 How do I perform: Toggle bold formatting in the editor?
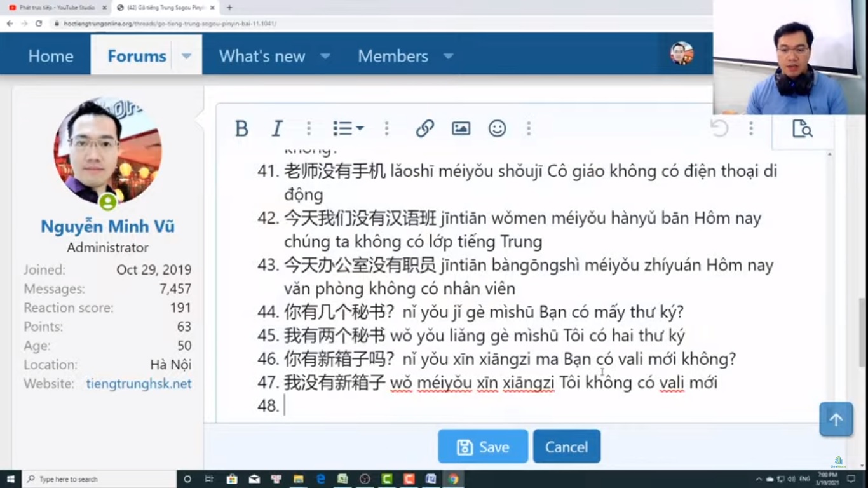tap(241, 128)
